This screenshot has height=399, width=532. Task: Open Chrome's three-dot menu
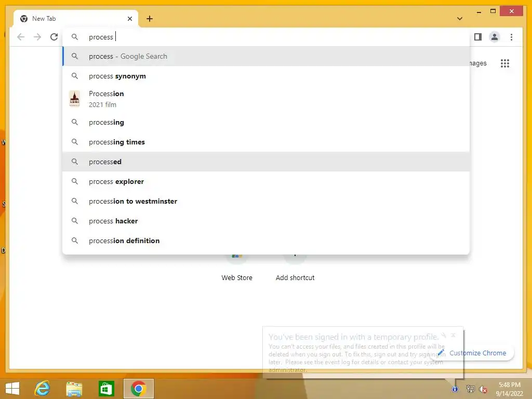pos(511,37)
